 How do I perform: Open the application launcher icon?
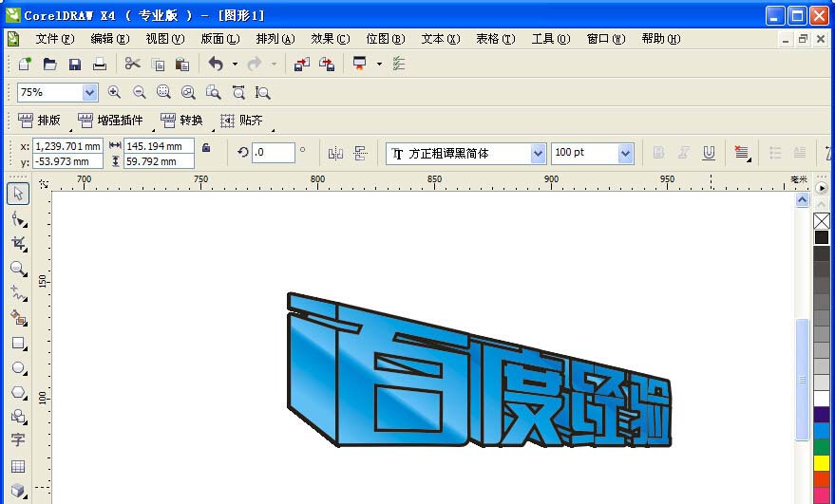[360, 64]
